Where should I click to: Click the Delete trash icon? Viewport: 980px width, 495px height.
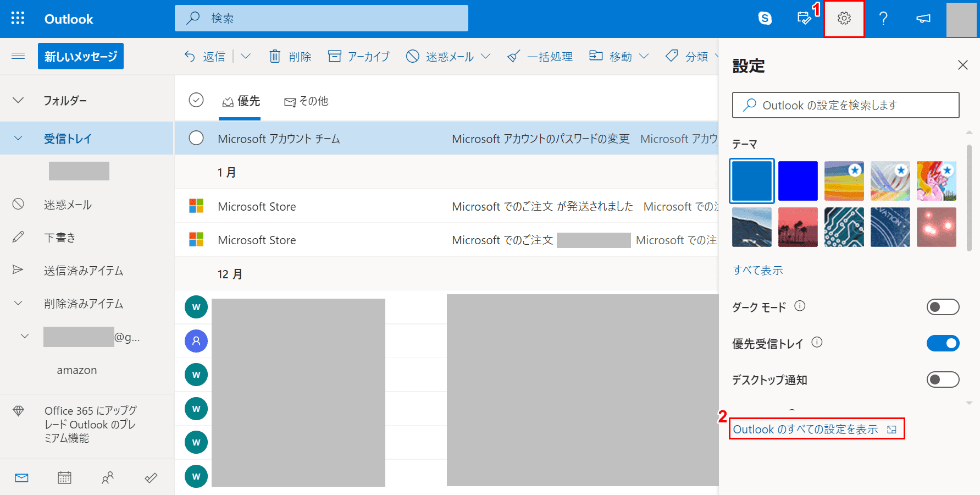275,56
